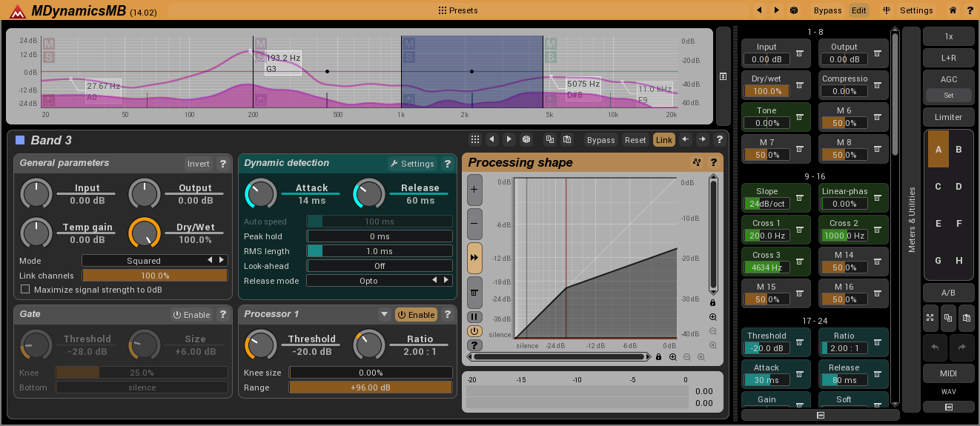Open General parameters help
The width and height of the screenshot is (980, 426).
(x=222, y=164)
